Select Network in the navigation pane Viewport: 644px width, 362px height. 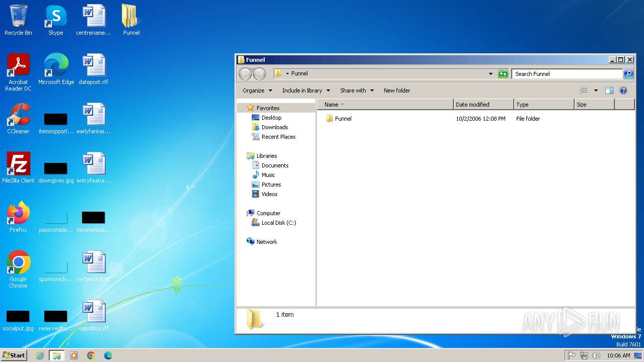coord(267,242)
